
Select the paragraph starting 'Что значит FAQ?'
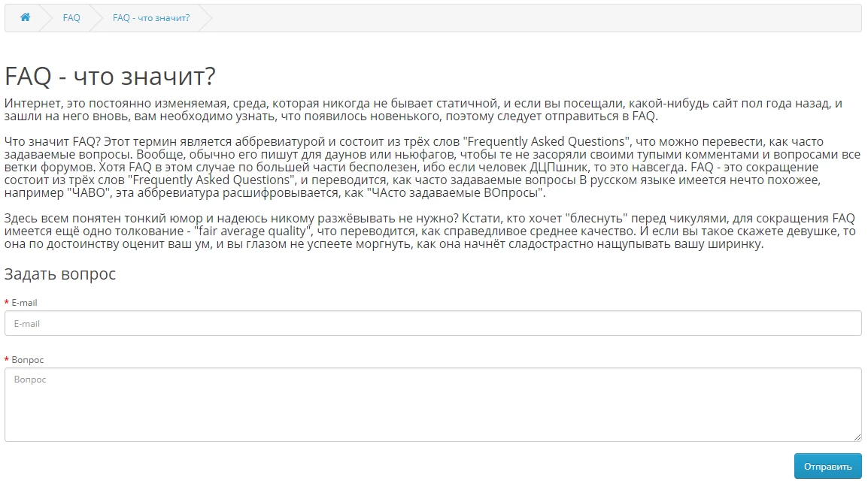point(432,167)
